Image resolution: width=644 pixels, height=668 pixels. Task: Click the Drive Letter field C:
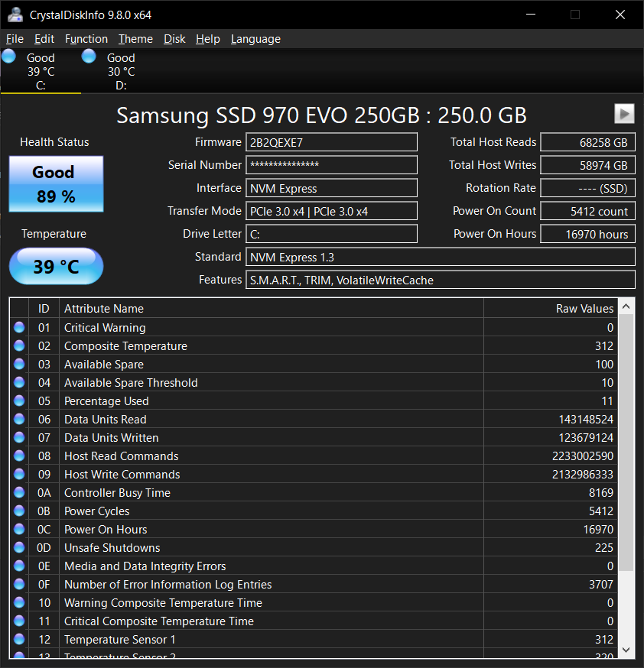331,235
